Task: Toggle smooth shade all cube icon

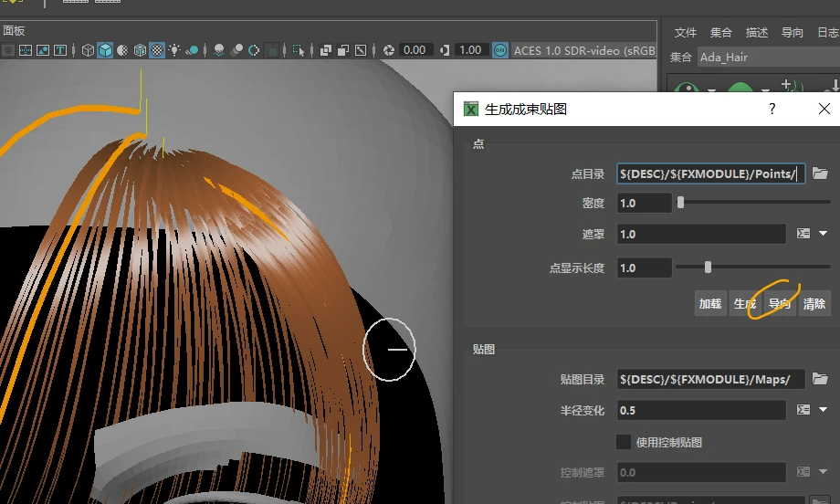Action: click(x=106, y=50)
